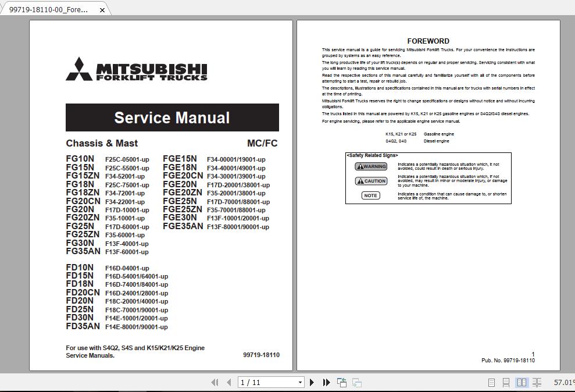Select the 99719-18110-00_Fore document tab
This screenshot has height=392, width=575.
pos(49,9)
